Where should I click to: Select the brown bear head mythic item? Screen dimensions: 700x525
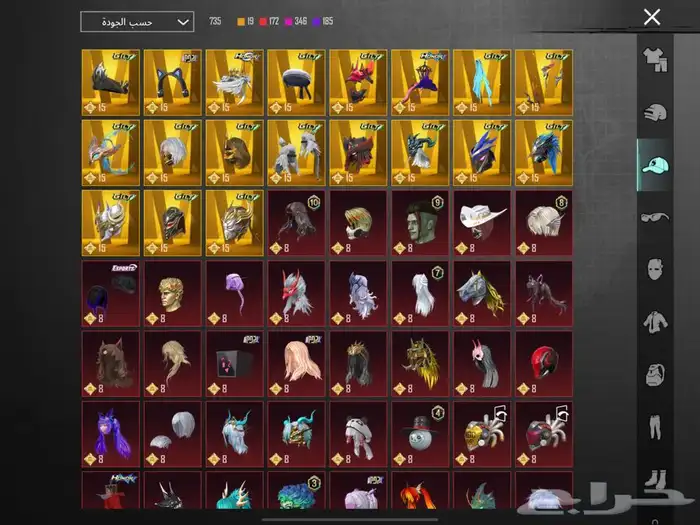point(234,153)
